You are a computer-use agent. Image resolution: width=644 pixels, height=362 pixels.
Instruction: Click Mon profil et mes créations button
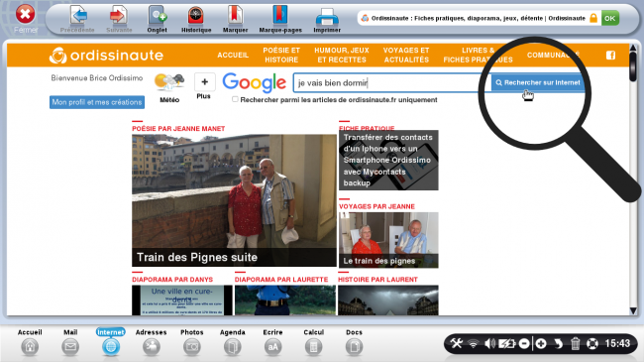97,102
